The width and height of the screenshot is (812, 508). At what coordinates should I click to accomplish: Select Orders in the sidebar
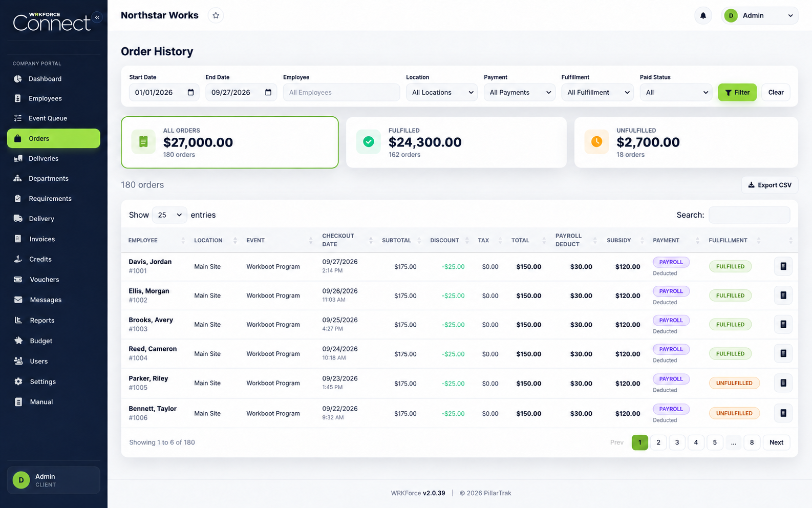click(x=53, y=138)
